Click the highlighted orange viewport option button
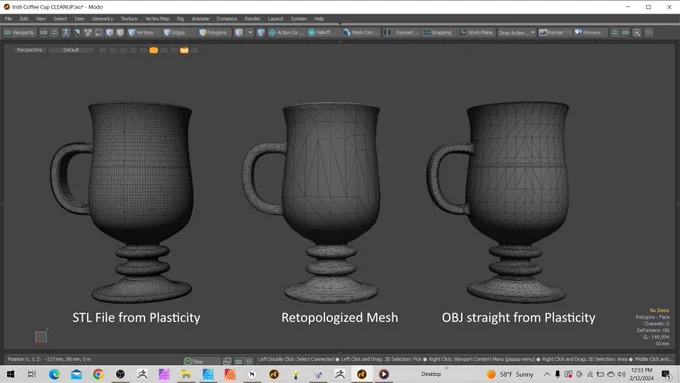The image size is (680, 383). coord(154,50)
